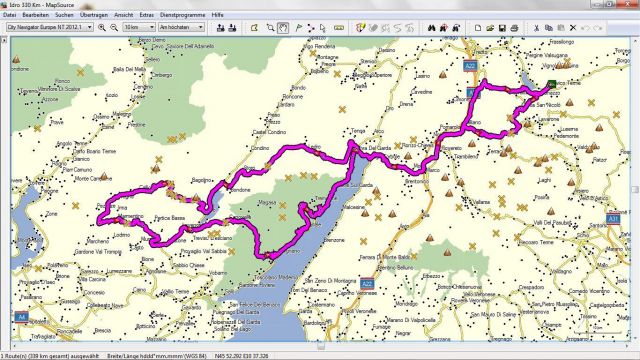Open the City Navigator Europe map product dropdown

(50, 27)
